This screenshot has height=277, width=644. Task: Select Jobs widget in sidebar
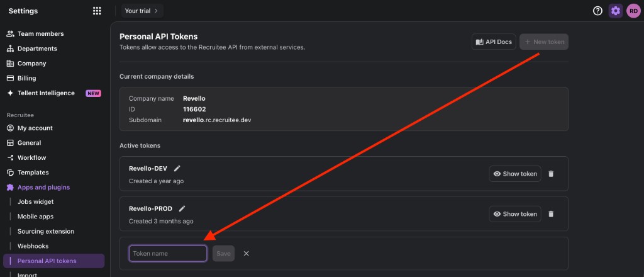point(35,202)
